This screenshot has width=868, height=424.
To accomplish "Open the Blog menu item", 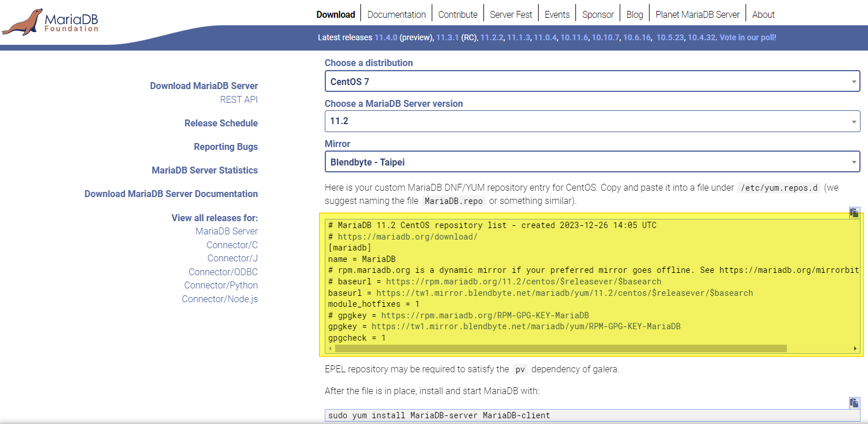I will [635, 14].
